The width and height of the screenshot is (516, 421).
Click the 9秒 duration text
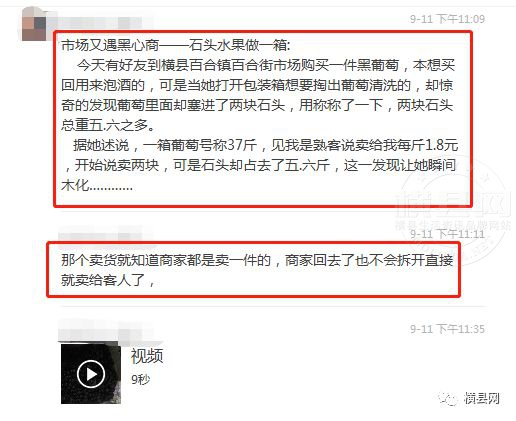(140, 379)
